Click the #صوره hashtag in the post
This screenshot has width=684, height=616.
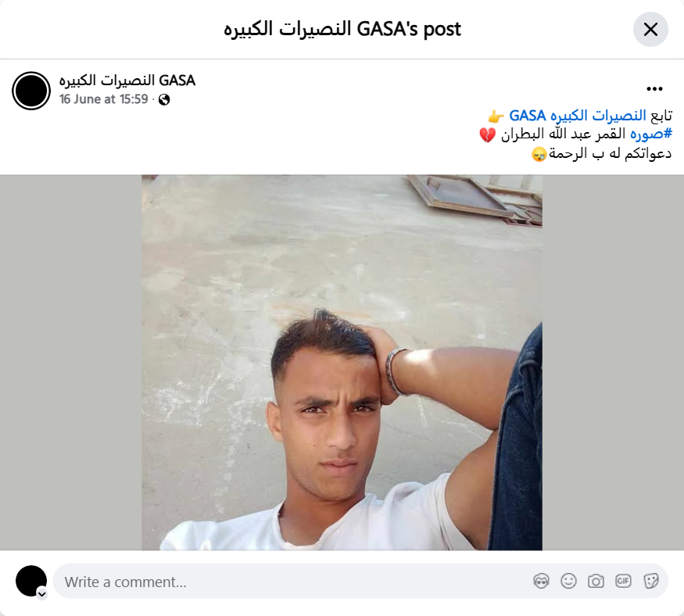coord(651,134)
